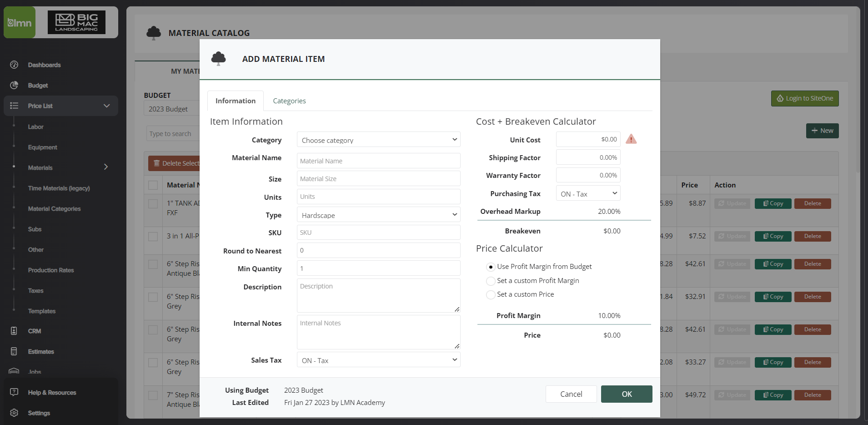Image resolution: width=868 pixels, height=425 pixels.
Task: Click the New material button
Action: point(822,131)
